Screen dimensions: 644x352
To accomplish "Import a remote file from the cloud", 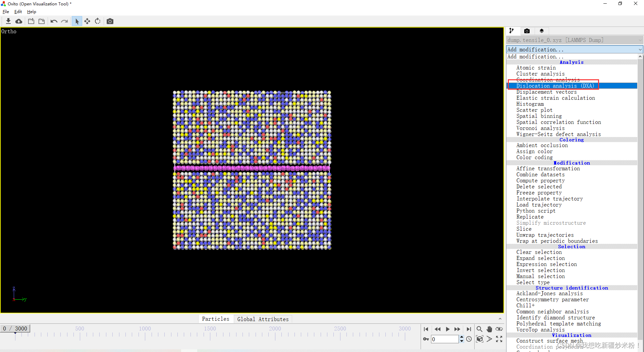I will [x=19, y=21].
